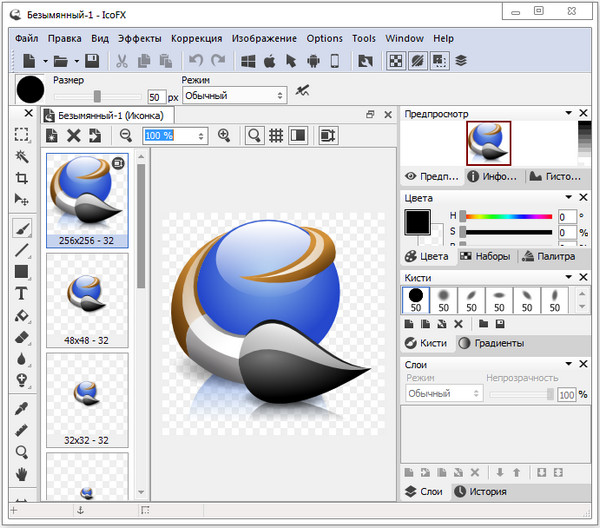The width and height of the screenshot is (600, 528).
Task: Select the Eraser tool
Action: click(x=21, y=338)
